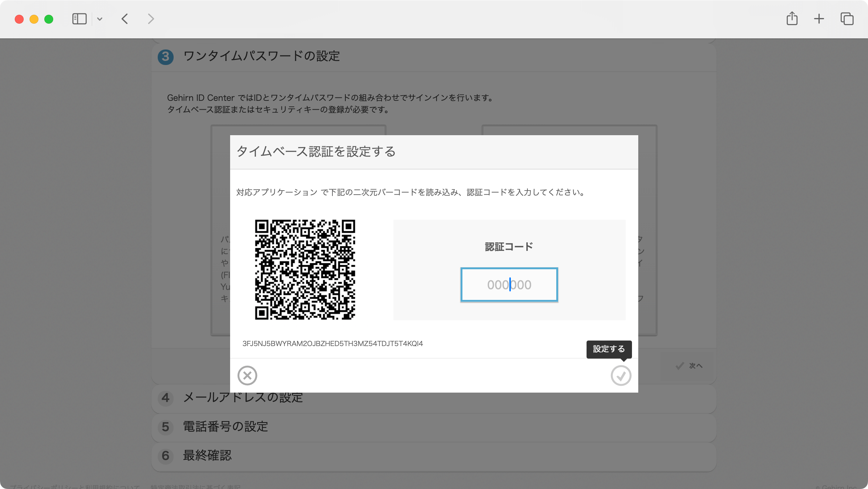Confirm setup with the checkmark icon
The image size is (868, 489).
pyautogui.click(x=621, y=376)
